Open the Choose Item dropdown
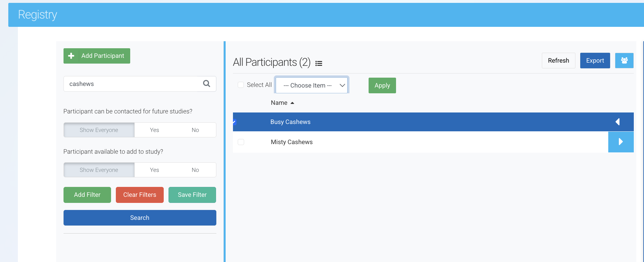The image size is (644, 262). pos(311,85)
